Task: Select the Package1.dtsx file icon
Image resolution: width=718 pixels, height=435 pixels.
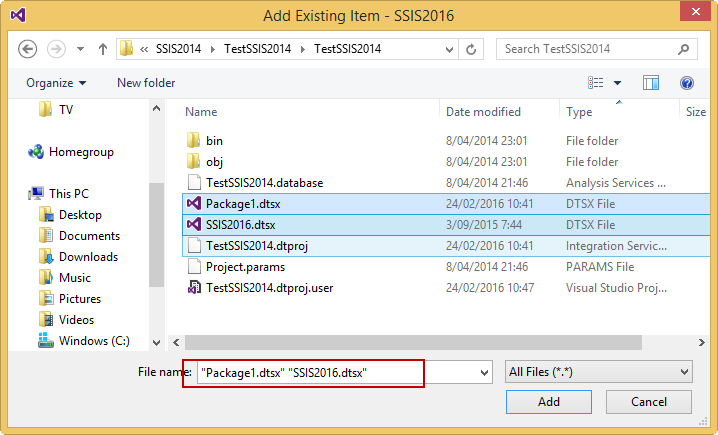Action: [195, 204]
